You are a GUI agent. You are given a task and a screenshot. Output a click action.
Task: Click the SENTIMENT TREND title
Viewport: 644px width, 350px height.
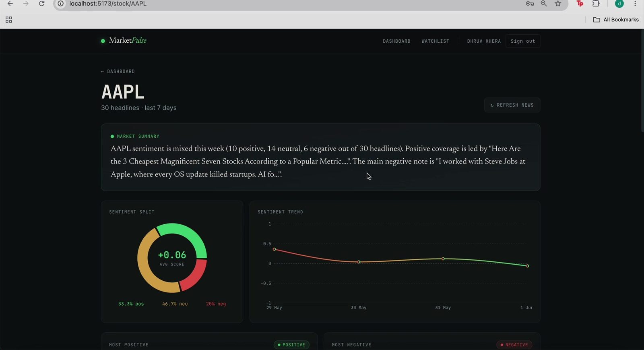pos(280,212)
